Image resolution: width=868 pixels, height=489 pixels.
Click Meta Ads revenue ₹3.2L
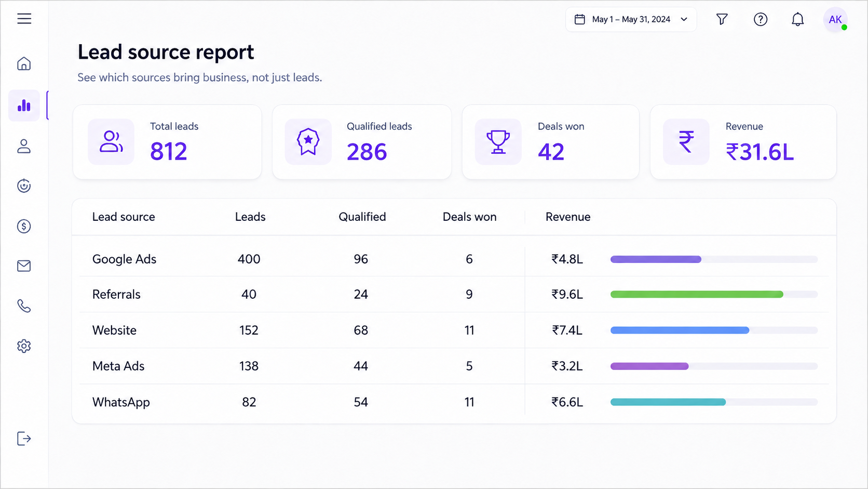click(567, 366)
